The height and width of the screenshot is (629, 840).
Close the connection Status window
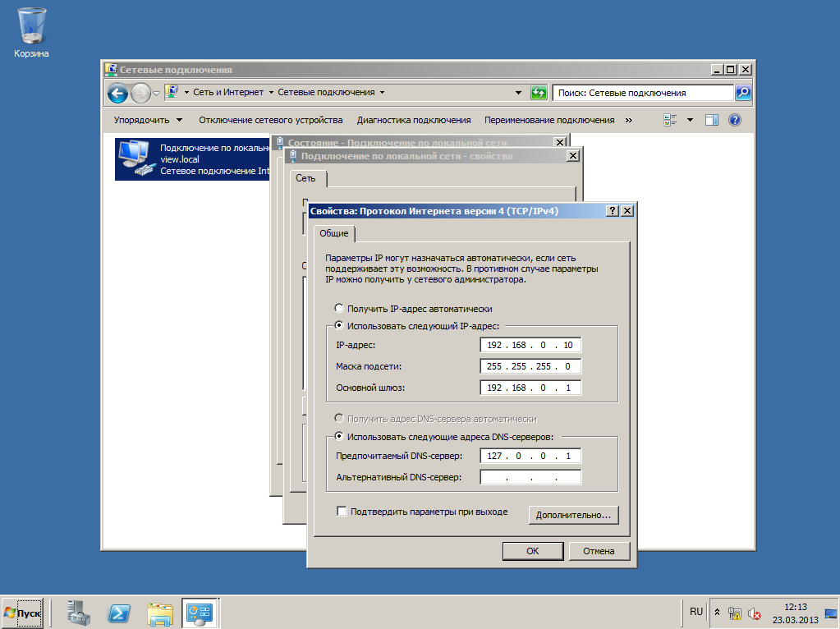(560, 142)
